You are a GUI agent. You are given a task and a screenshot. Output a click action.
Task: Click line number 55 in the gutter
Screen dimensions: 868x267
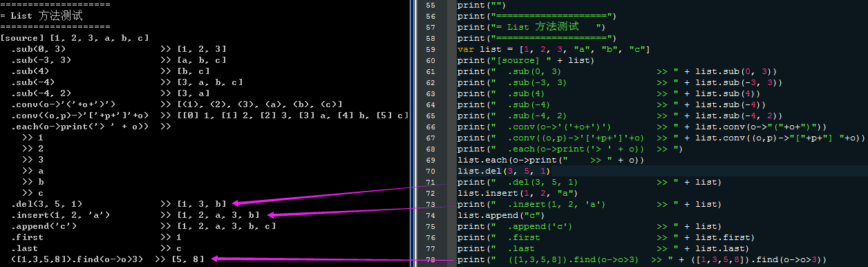pos(431,6)
